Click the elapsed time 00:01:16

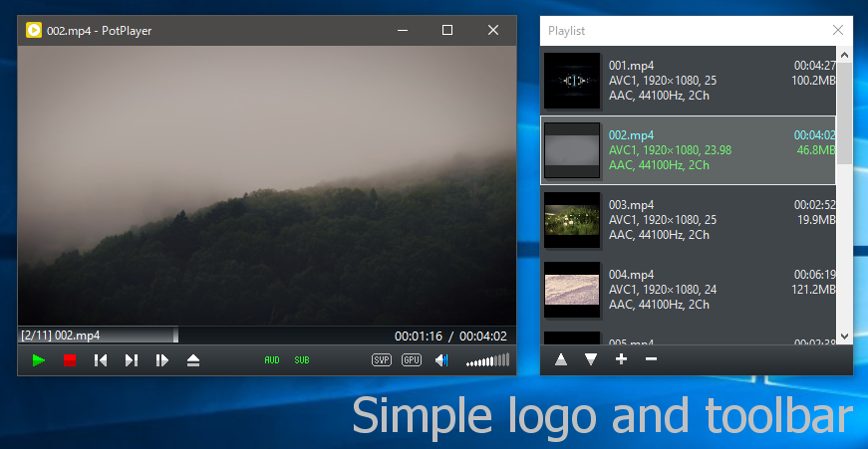point(419,336)
